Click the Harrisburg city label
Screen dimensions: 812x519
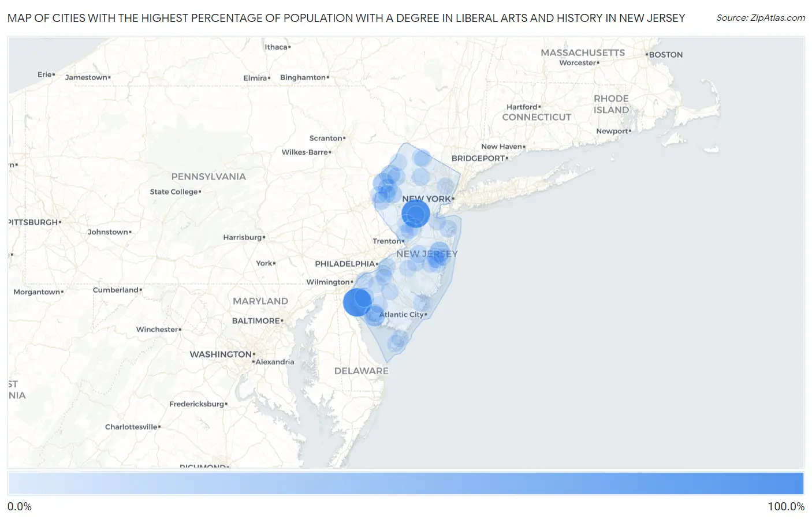click(243, 237)
